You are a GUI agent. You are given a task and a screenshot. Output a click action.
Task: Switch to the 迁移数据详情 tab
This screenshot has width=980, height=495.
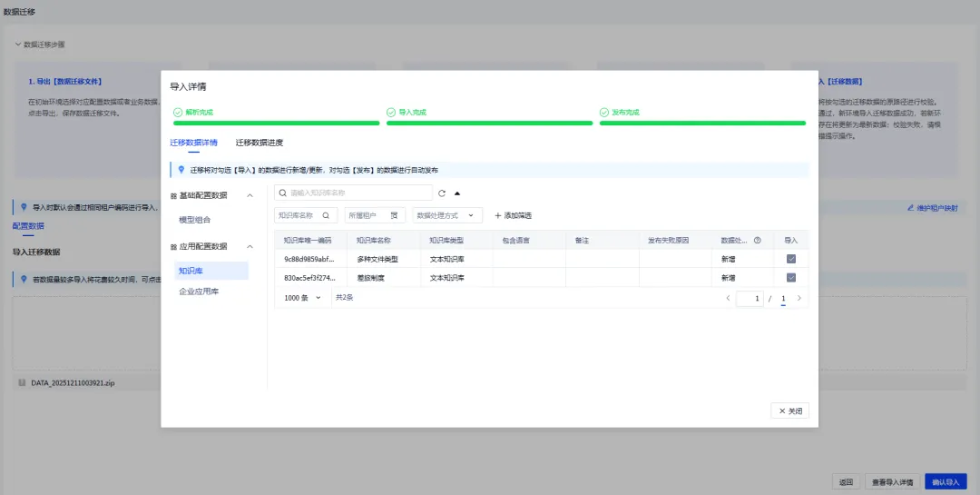coord(194,143)
